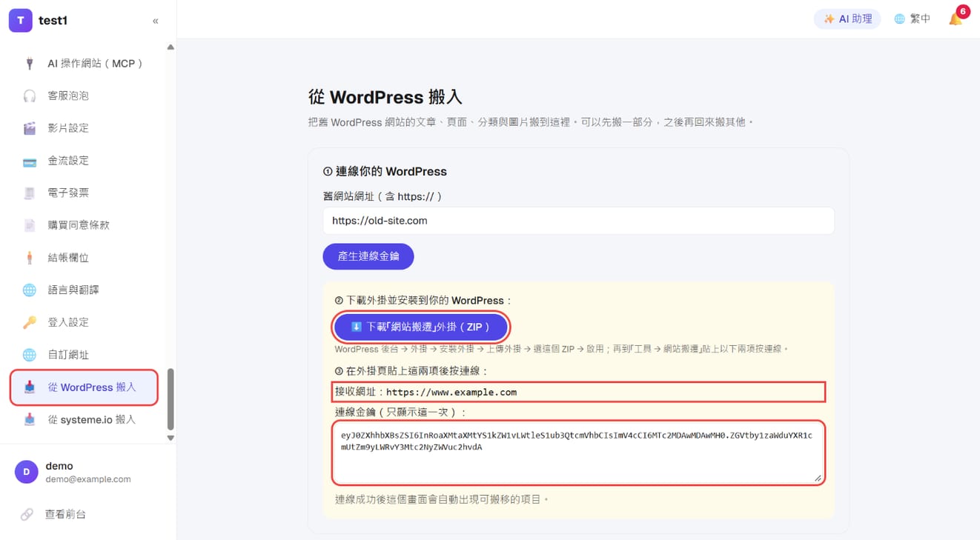This screenshot has width=980, height=540.
Task: Click the credit card icon beside 金流設定
Action: (x=30, y=161)
